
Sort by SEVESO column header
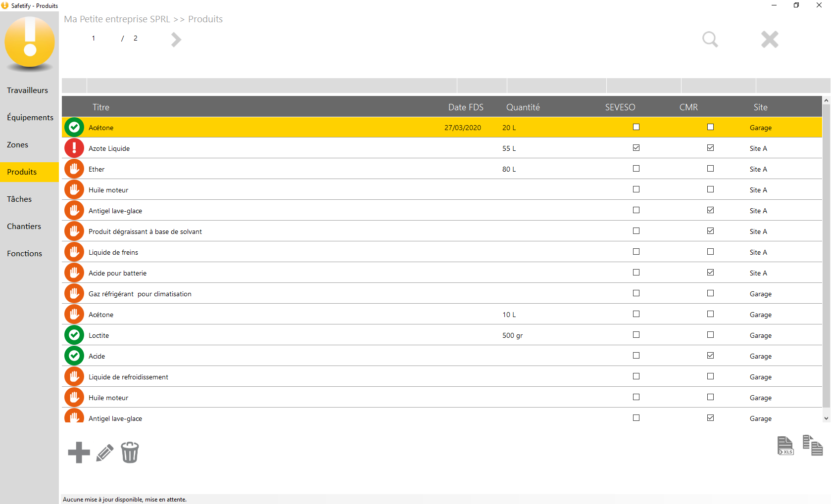[620, 107]
